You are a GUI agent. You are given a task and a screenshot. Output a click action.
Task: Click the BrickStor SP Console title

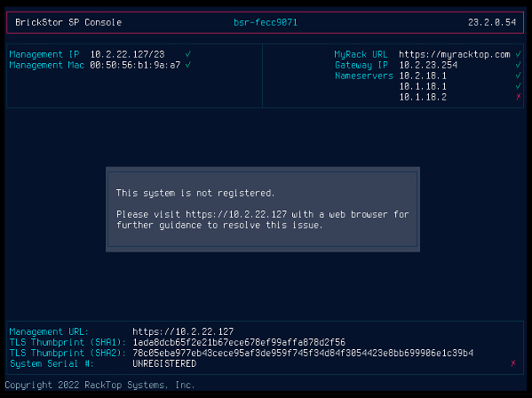click(x=68, y=22)
